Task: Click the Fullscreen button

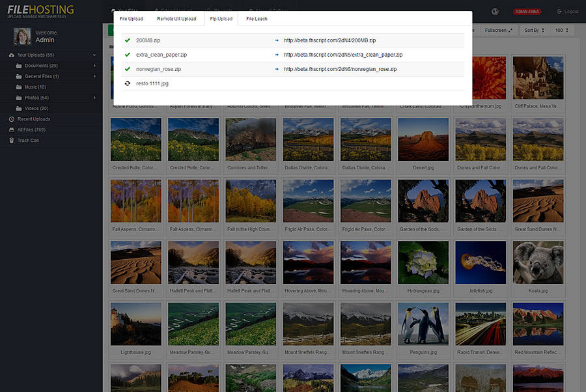Action: click(x=499, y=30)
